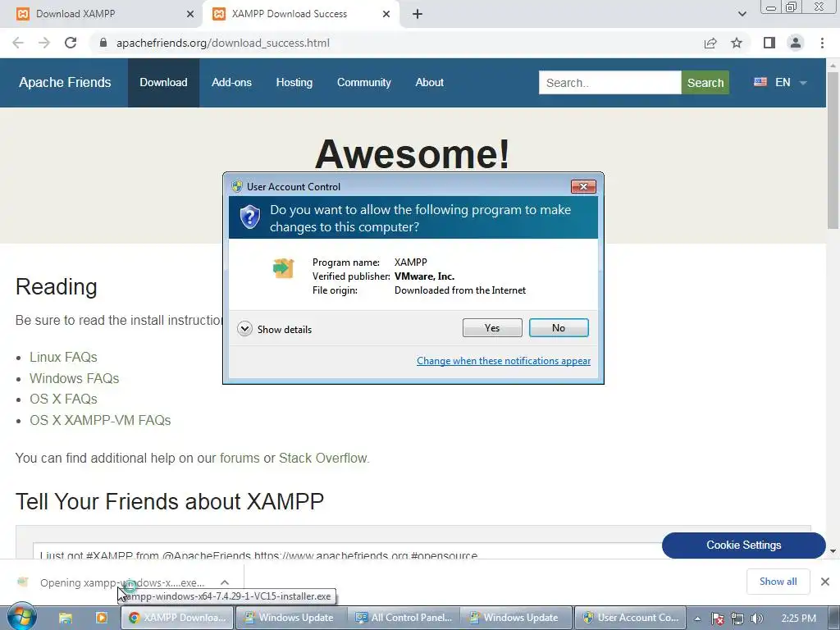The image size is (840, 630).
Task: Open Linux FAQs link
Action: click(63, 358)
